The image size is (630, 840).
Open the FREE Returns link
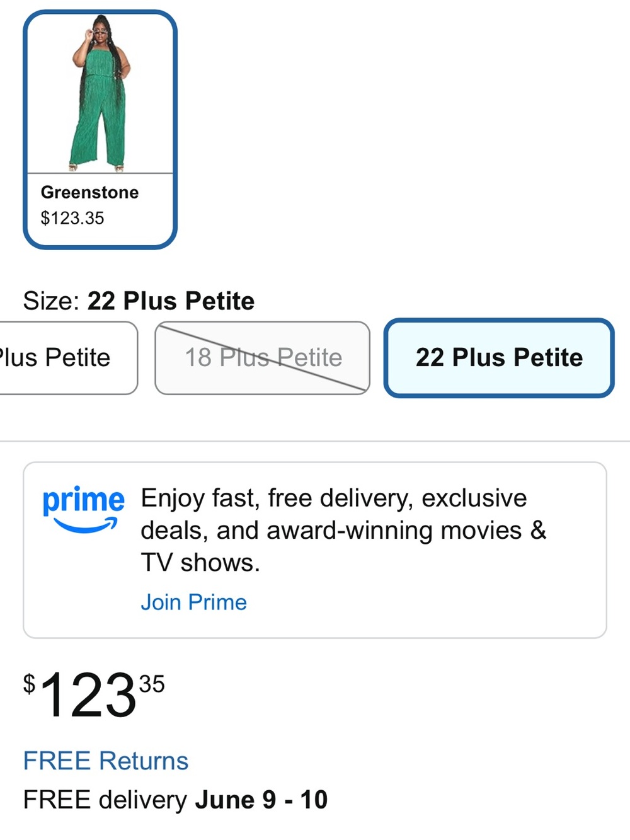tap(106, 761)
